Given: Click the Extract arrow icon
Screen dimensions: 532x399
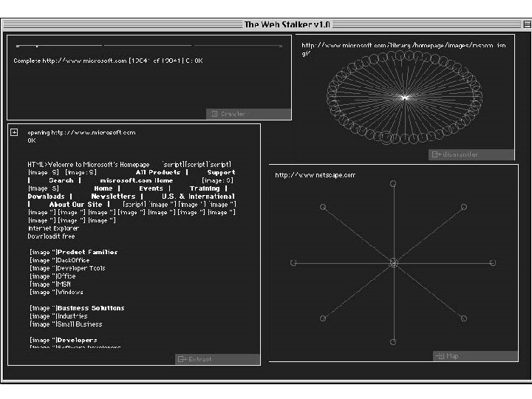Looking at the screenshot, I should tap(183, 359).
